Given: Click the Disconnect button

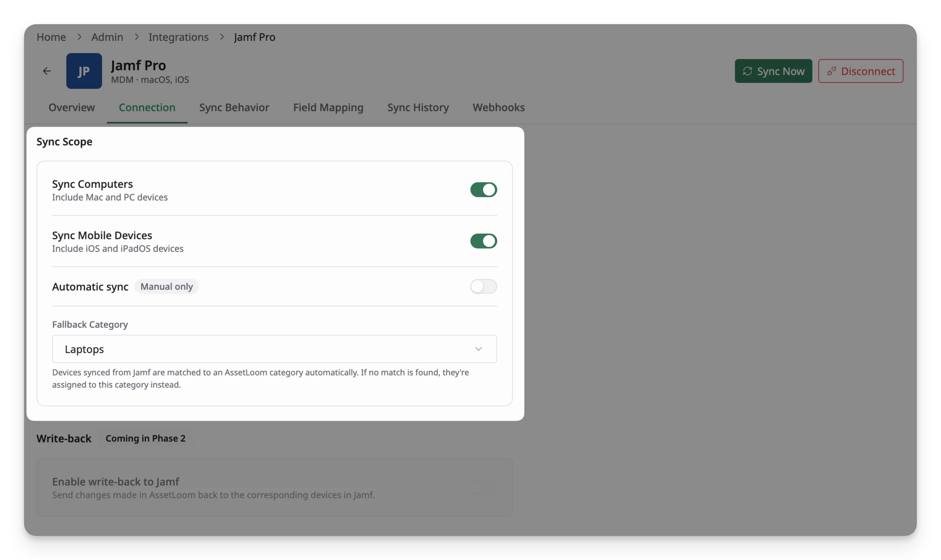Looking at the screenshot, I should pos(860,71).
